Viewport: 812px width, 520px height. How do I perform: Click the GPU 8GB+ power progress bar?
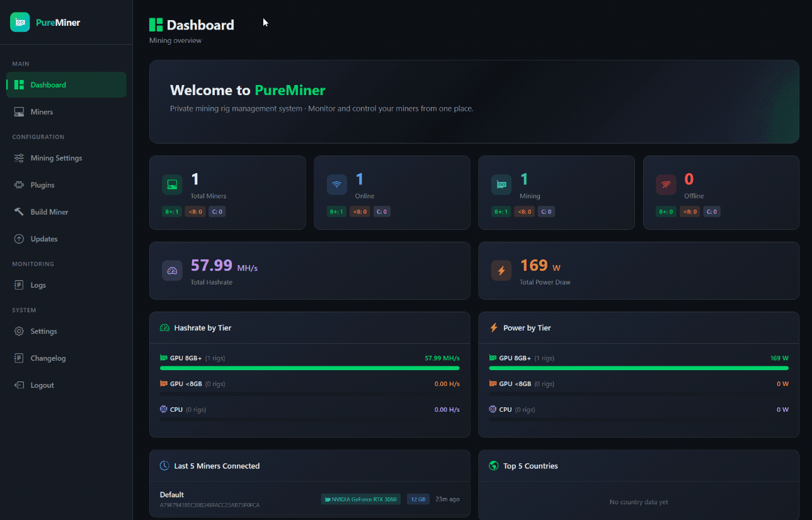pyautogui.click(x=639, y=368)
